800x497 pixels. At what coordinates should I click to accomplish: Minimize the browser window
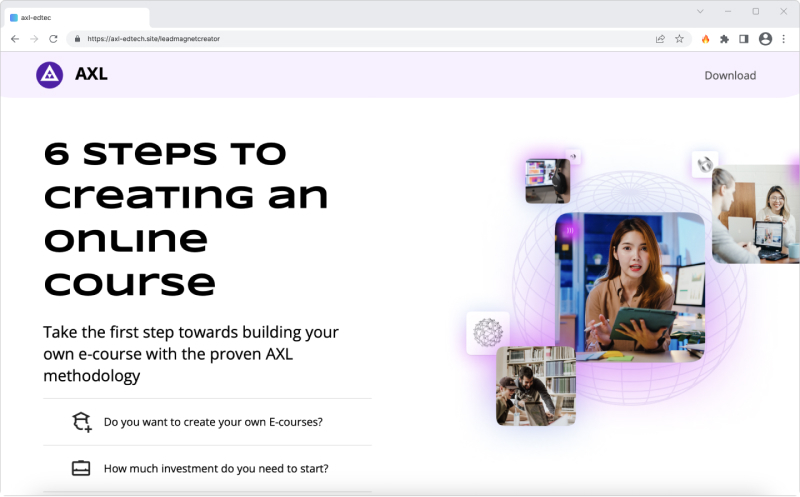[x=728, y=11]
